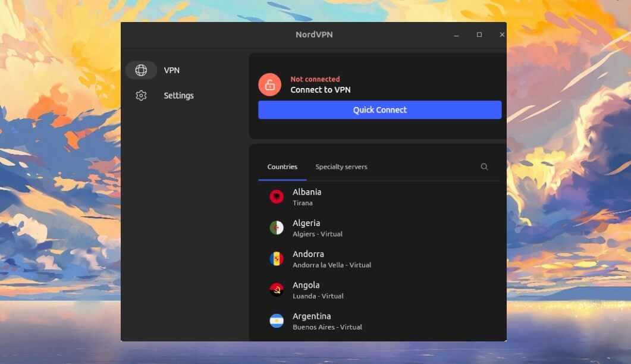Click the Andorra la Vella - Virtual label
Image resolution: width=631 pixels, height=364 pixels.
(x=332, y=265)
